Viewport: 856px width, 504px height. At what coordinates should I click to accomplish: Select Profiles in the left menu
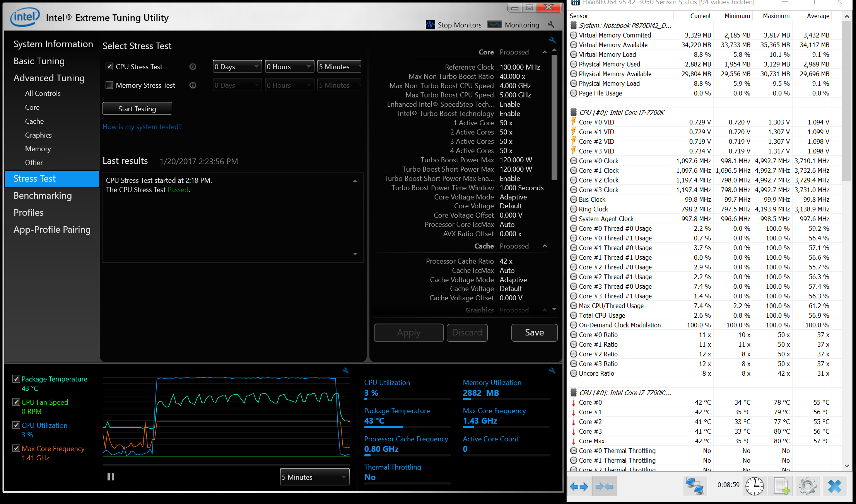(29, 213)
